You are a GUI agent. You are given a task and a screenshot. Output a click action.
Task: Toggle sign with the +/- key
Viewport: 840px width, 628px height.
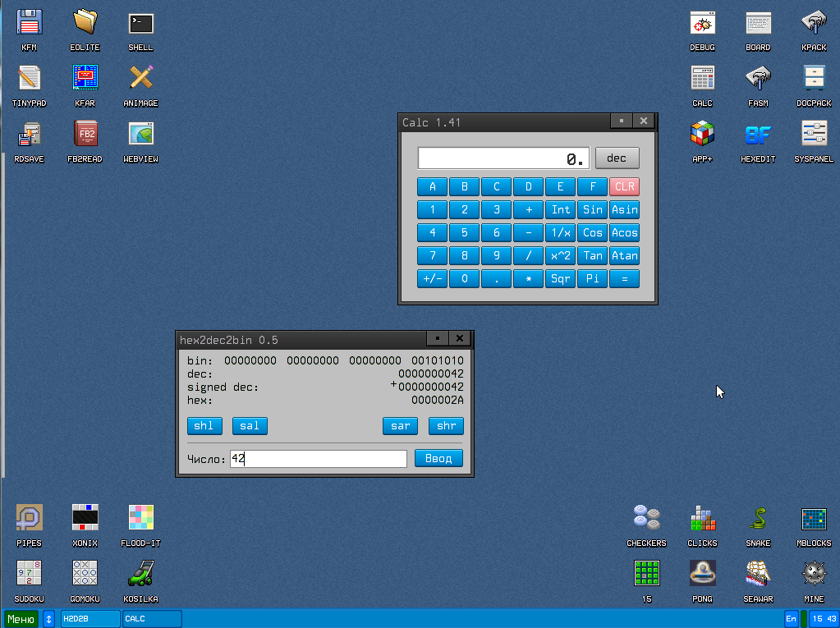(432, 278)
